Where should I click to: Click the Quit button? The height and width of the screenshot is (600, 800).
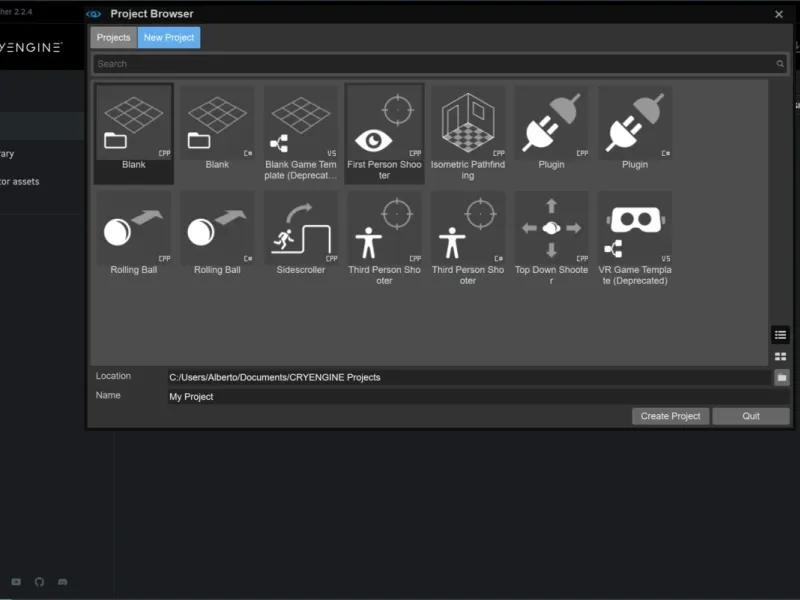click(x=751, y=416)
